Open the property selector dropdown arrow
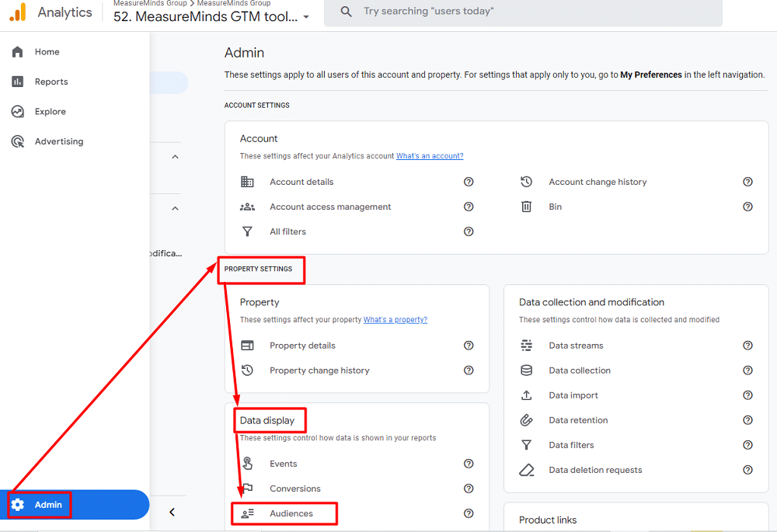Screen dimensions: 777x532 pyautogui.click(x=306, y=17)
